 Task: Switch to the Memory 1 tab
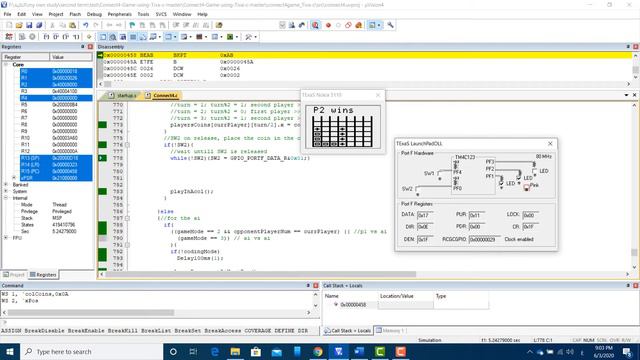(x=390, y=330)
